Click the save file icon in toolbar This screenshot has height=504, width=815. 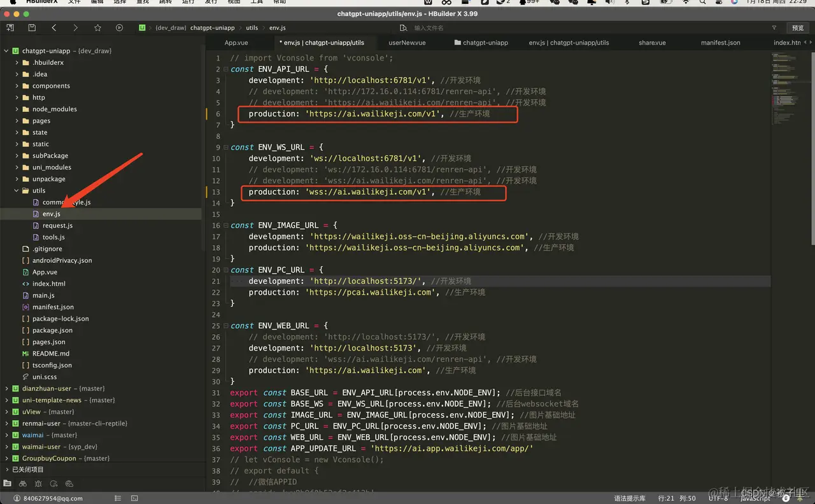(x=32, y=28)
